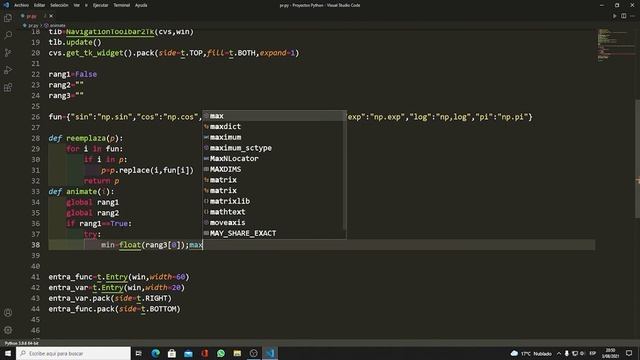640x360 pixels.
Task: Click the microphone tray icon
Action: [567, 353]
